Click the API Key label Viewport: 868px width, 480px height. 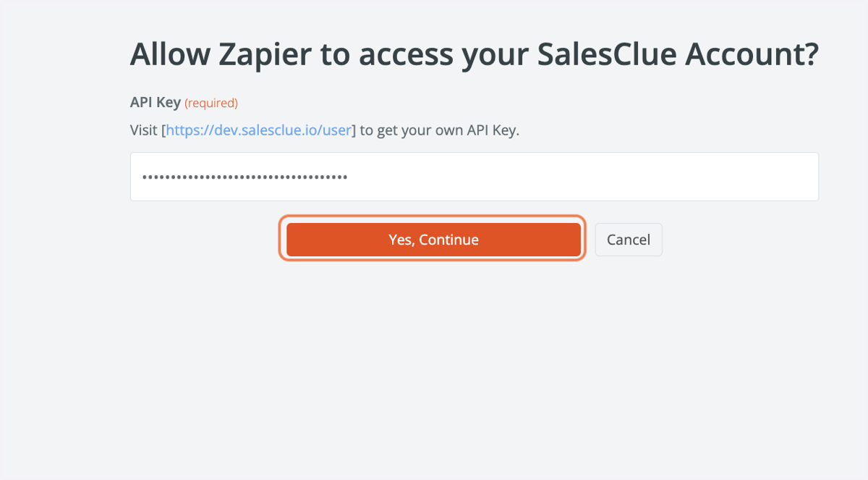[x=156, y=103]
